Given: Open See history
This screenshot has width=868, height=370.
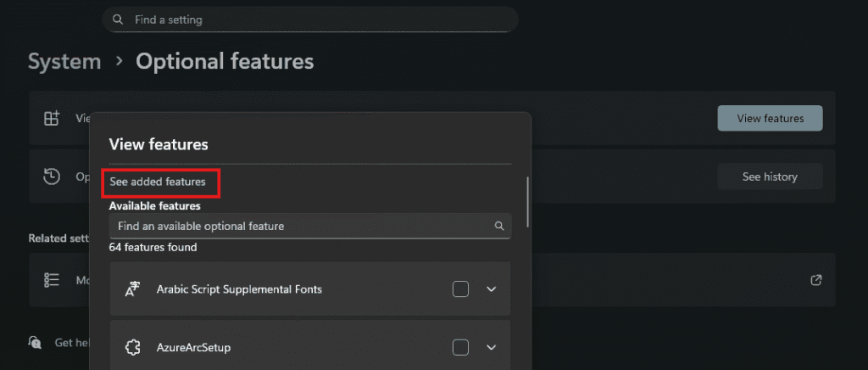Looking at the screenshot, I should pos(770,177).
